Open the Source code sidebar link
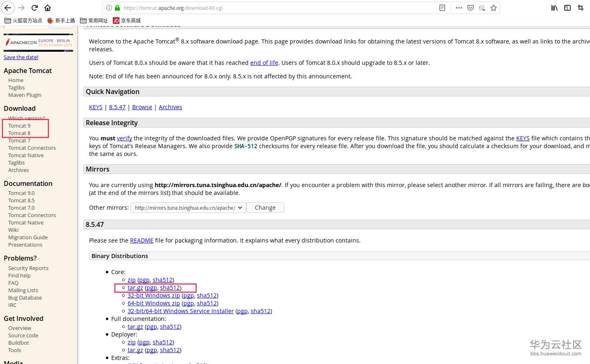The image size is (590, 364). (x=23, y=336)
